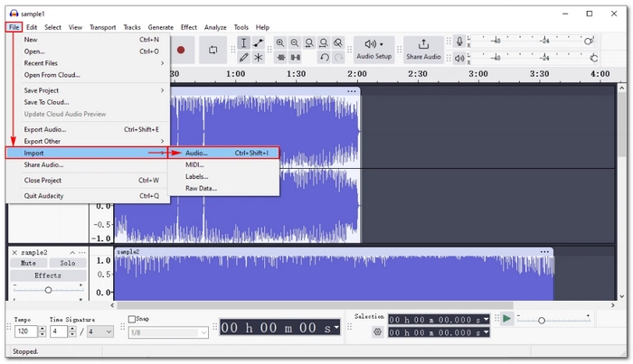Click the horizontal scrollbar under the tracks
633x364 pixels.
(x=315, y=305)
